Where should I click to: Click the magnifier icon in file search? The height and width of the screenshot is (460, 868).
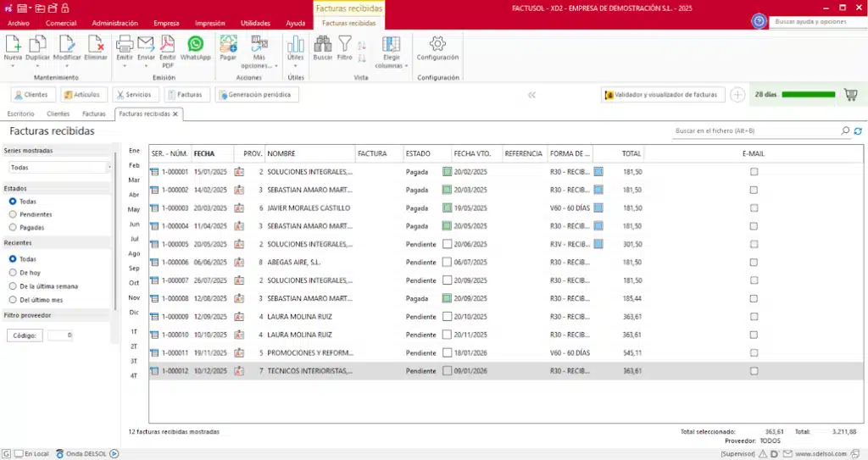[845, 130]
